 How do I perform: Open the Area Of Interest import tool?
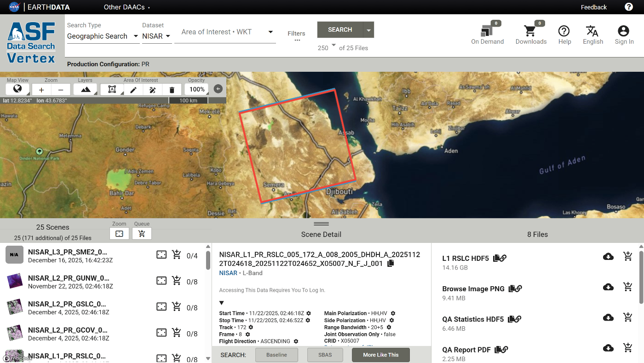coord(112,89)
